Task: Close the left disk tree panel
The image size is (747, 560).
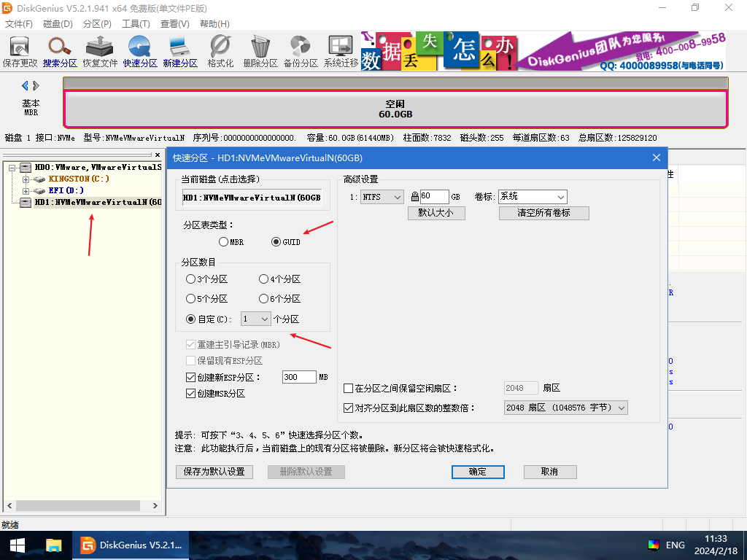Action: click(x=158, y=155)
